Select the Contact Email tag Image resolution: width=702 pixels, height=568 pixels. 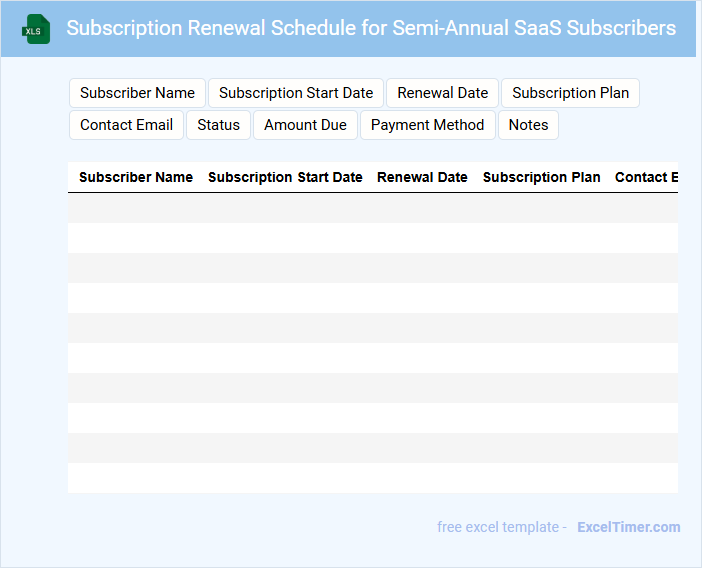tap(126, 125)
